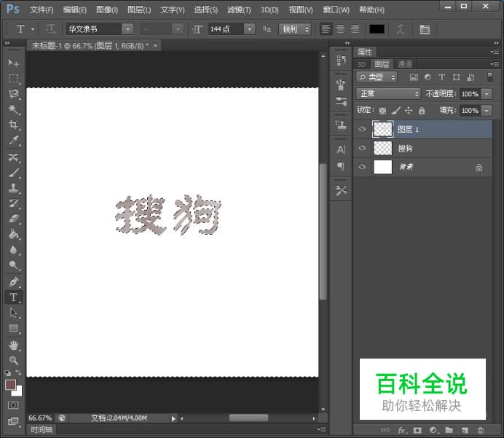
Task: Add a layer style with fx
Action: 401,430
